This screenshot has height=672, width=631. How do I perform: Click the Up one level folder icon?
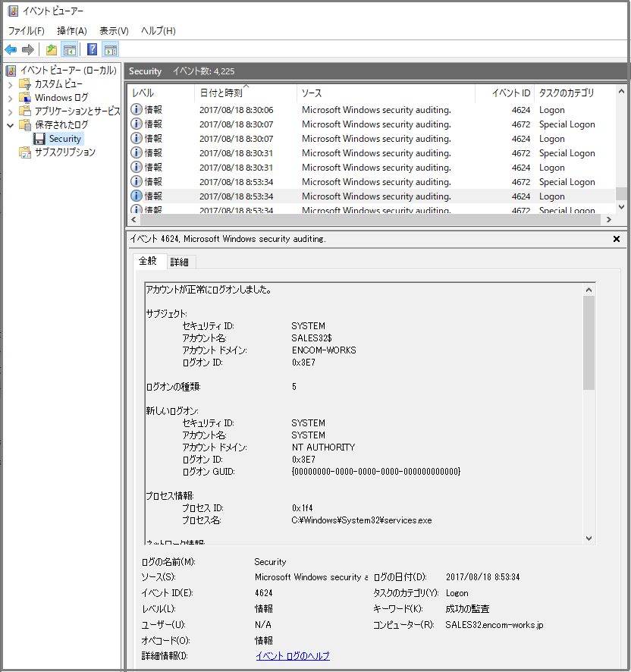click(52, 50)
